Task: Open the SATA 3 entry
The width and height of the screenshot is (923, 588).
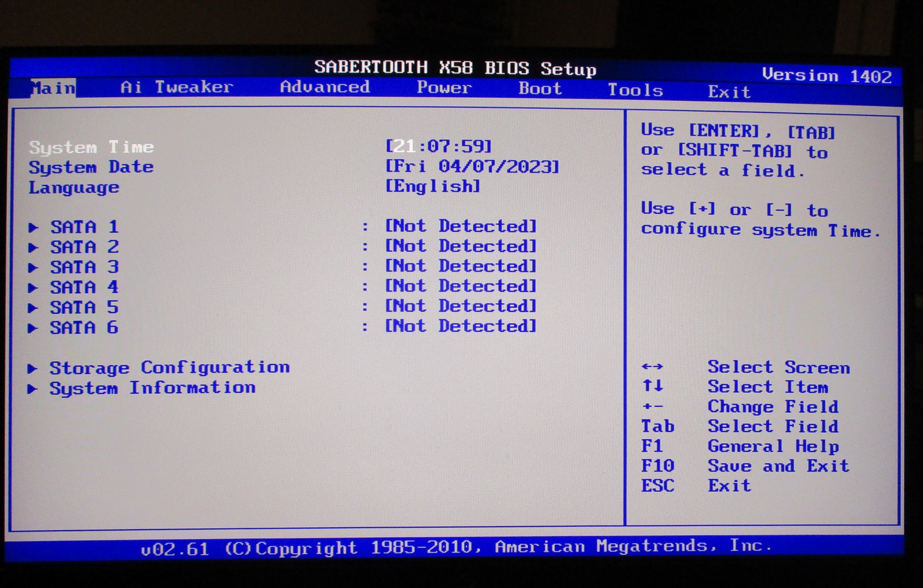Action: coord(85,267)
